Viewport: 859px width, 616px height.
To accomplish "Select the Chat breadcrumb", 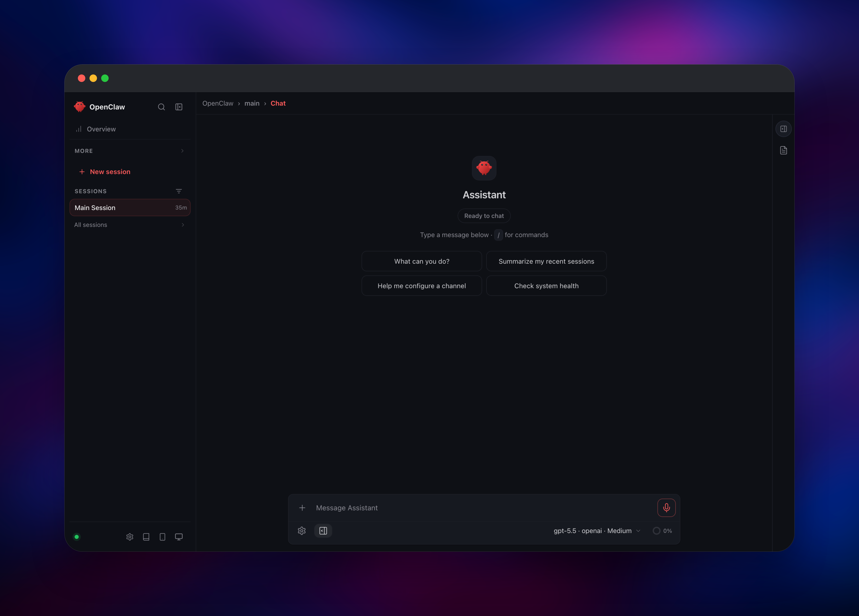I will pyautogui.click(x=278, y=103).
